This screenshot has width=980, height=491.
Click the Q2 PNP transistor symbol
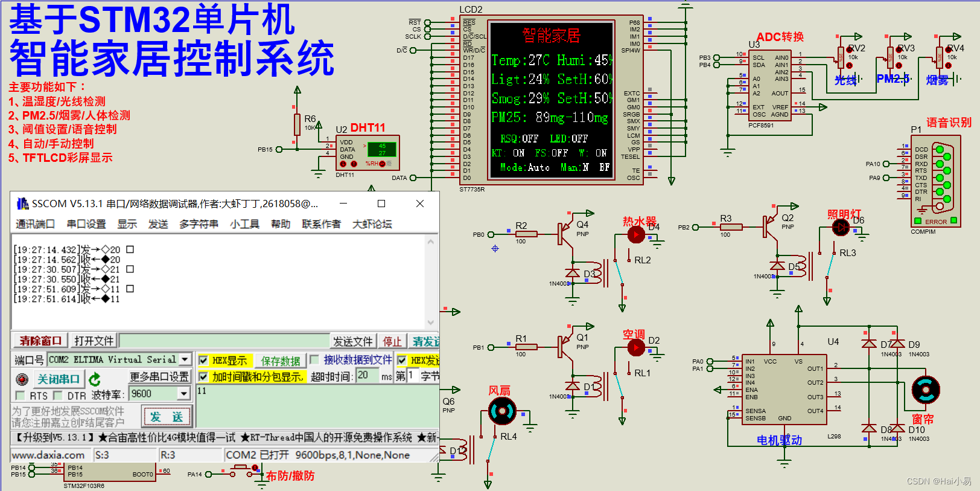click(771, 226)
